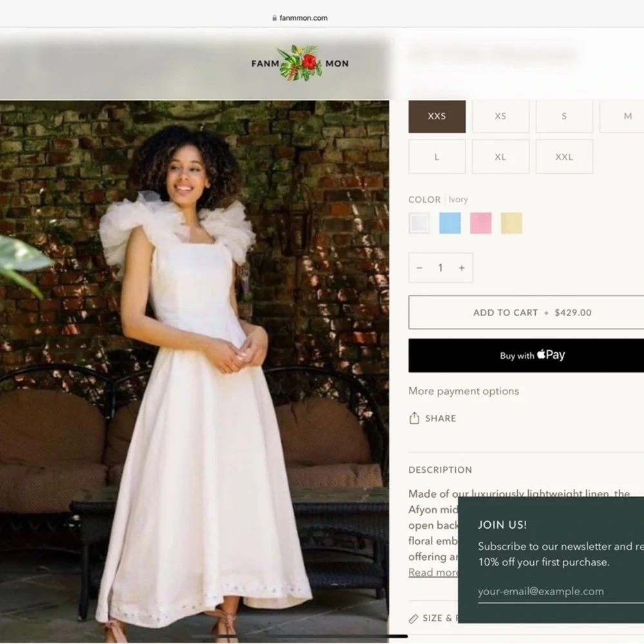Select size XXL
This screenshot has width=644, height=644.
coord(564,156)
